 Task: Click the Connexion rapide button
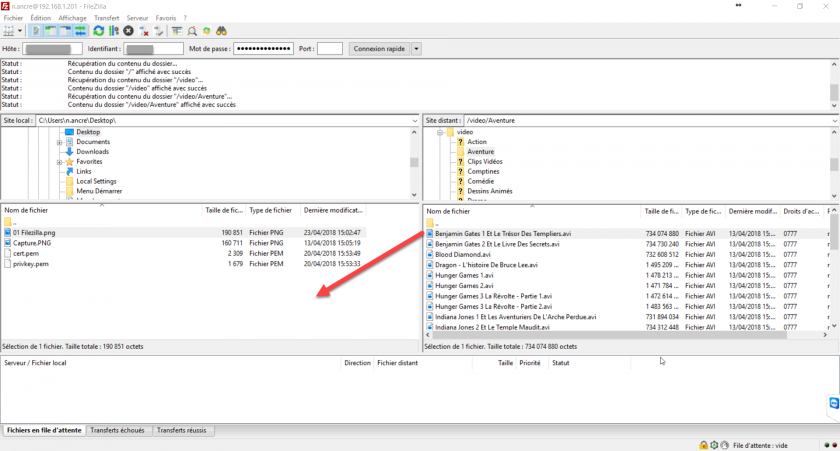click(379, 49)
